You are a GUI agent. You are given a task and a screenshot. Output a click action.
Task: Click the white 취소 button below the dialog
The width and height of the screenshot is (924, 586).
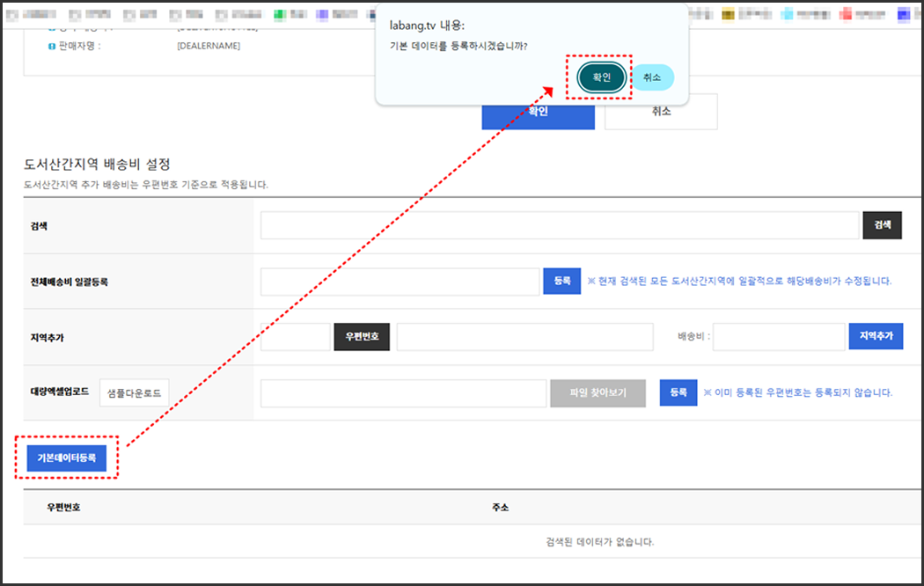(661, 113)
